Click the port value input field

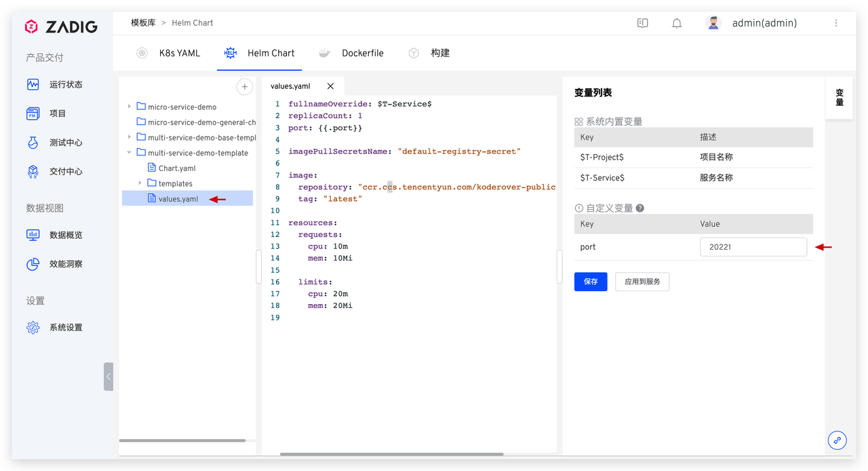[753, 247]
